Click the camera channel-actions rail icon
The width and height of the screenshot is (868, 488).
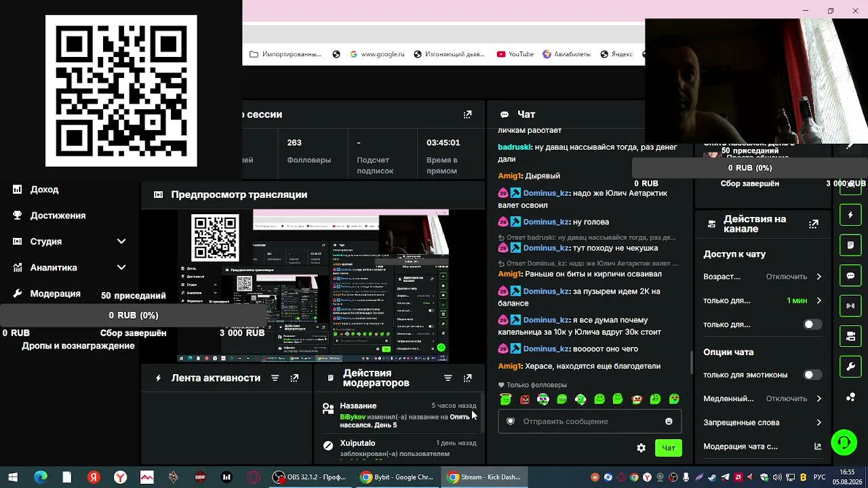tap(850, 336)
